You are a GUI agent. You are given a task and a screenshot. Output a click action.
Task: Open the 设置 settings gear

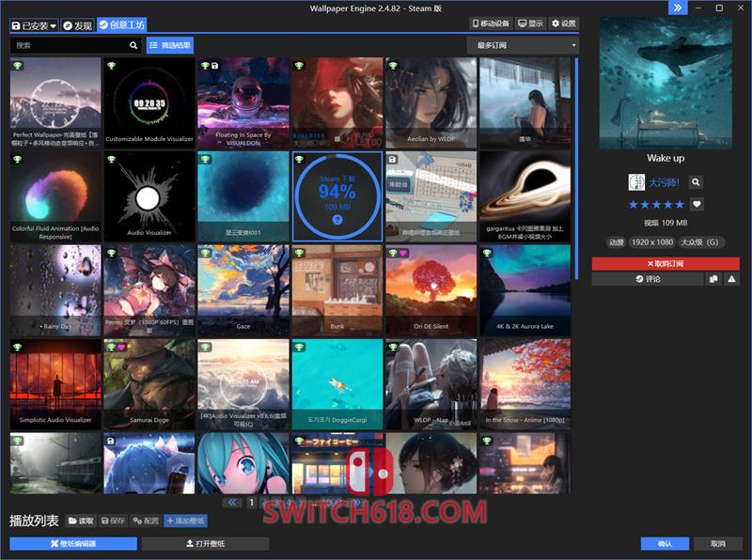pyautogui.click(x=563, y=23)
